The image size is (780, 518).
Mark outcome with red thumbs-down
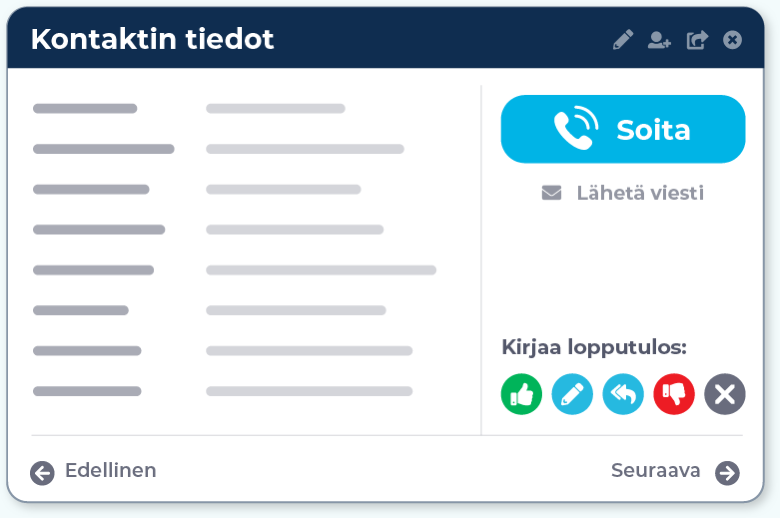click(x=674, y=394)
